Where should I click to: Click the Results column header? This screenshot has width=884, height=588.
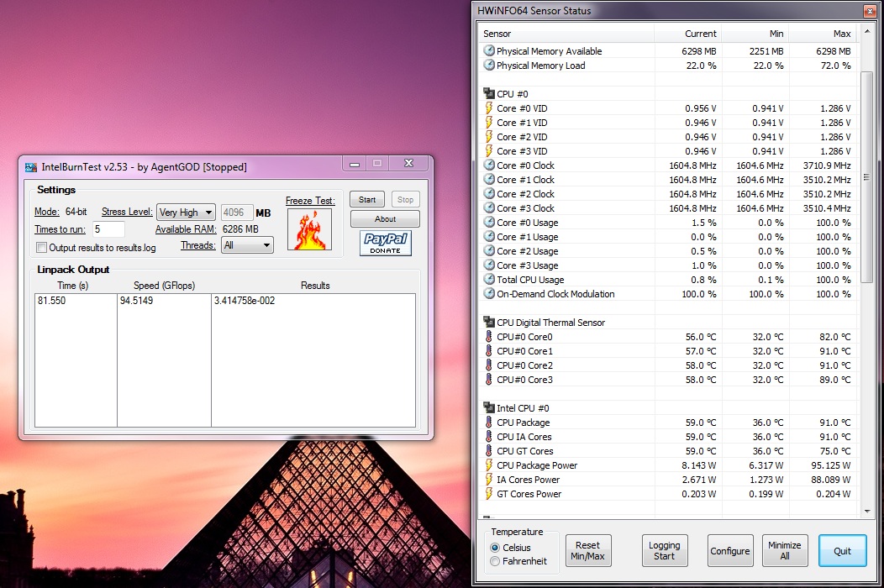click(314, 286)
